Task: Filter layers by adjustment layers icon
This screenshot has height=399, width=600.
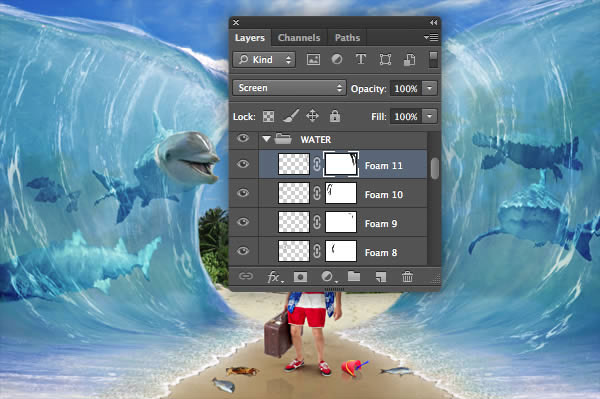Action: (x=337, y=59)
